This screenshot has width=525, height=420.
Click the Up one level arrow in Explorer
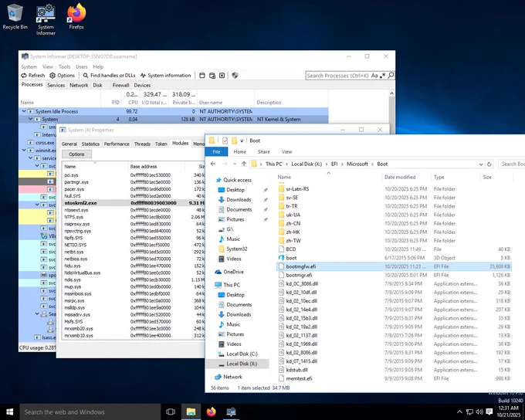(244, 164)
